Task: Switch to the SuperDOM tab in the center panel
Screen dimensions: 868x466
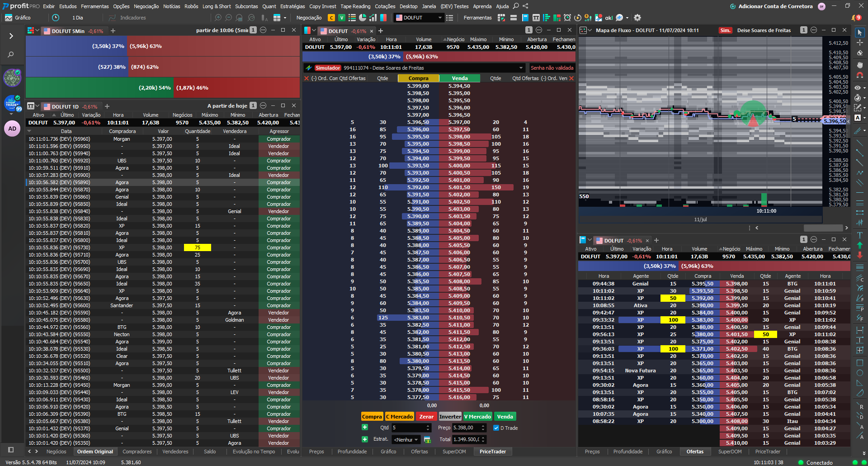Action: tap(454, 452)
